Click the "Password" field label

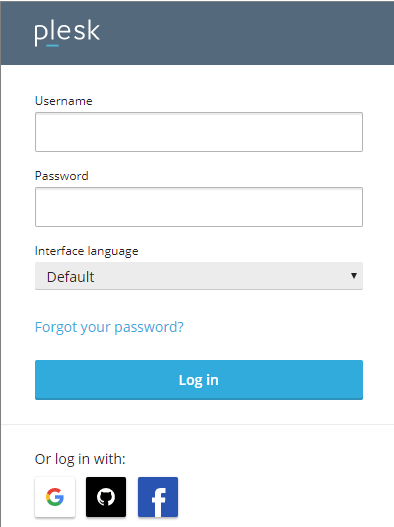[62, 176]
